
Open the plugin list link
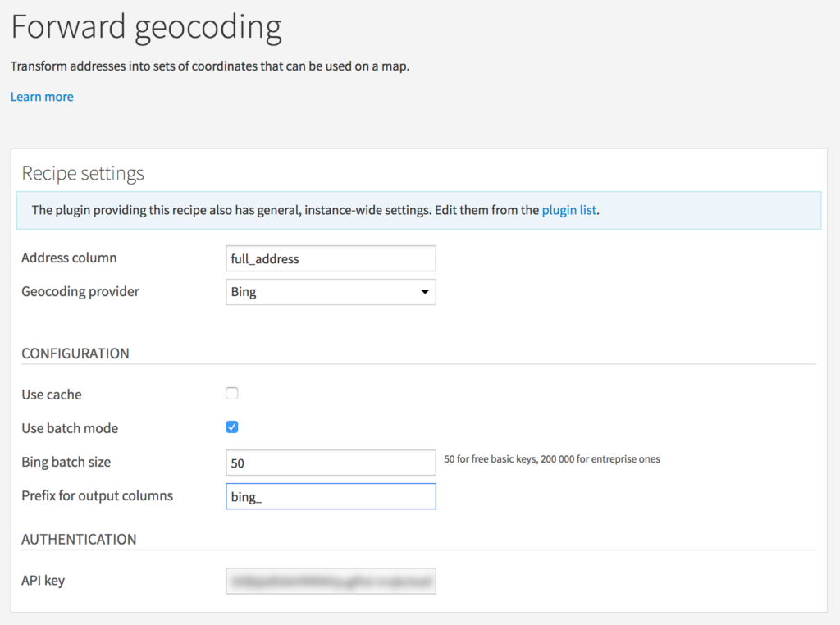pos(569,210)
